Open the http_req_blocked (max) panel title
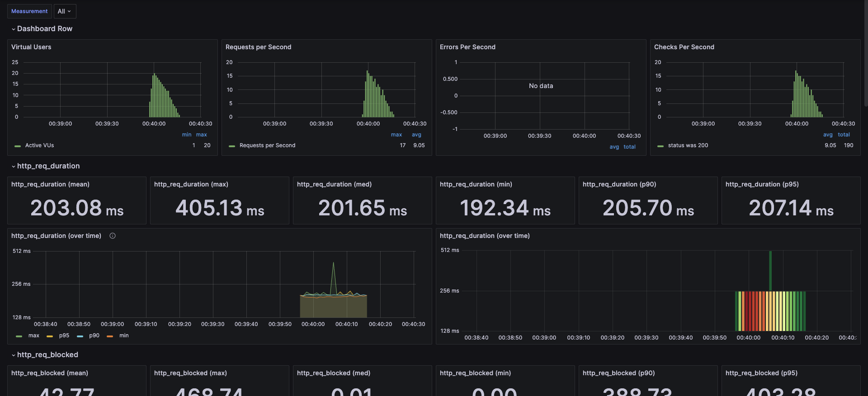Image resolution: width=868 pixels, height=396 pixels. pos(190,373)
